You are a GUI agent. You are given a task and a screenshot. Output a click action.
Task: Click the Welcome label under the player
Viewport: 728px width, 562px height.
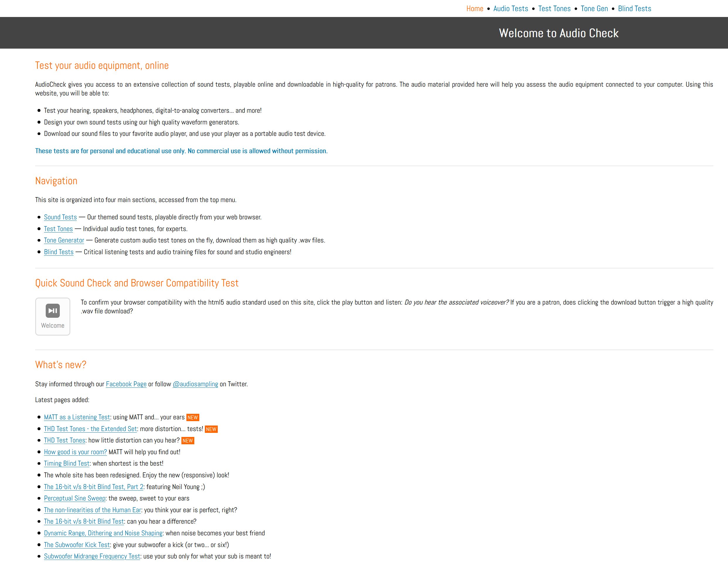click(53, 325)
